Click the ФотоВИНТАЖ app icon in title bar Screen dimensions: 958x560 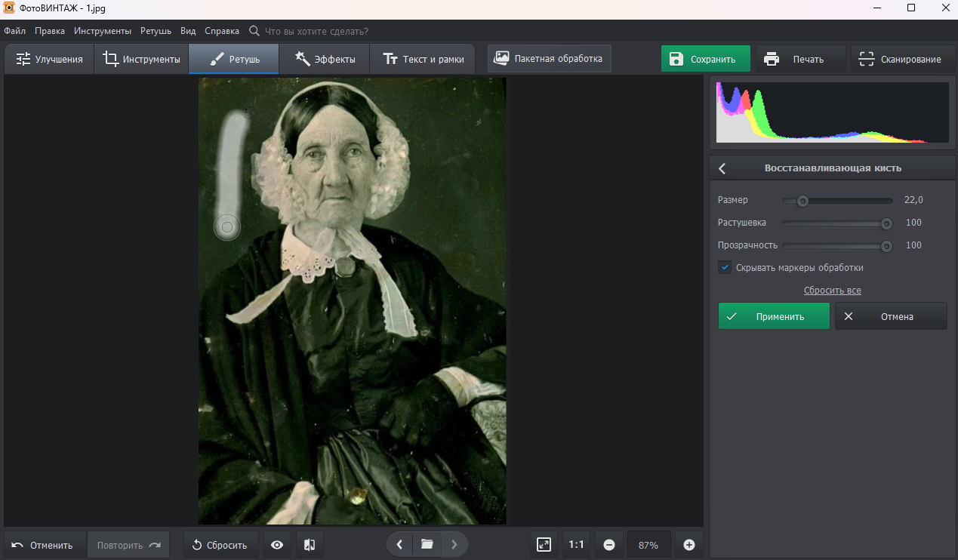pos(10,8)
